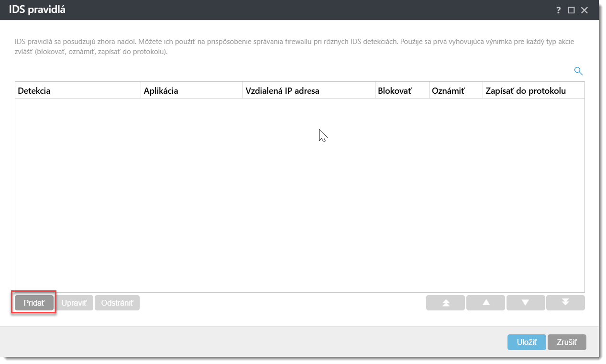Select the Zapísať do protokolu column header

point(533,90)
